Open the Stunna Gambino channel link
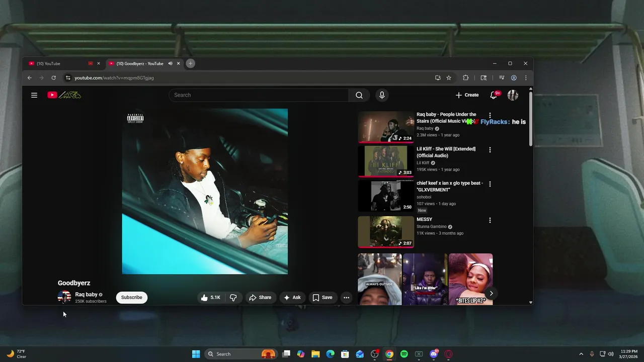644x362 pixels. click(432, 227)
